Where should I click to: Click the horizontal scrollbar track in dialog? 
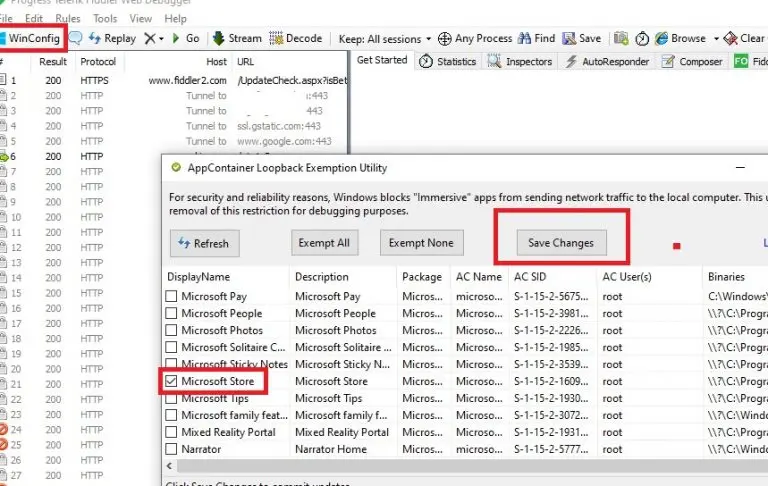pyautogui.click(x=472, y=465)
